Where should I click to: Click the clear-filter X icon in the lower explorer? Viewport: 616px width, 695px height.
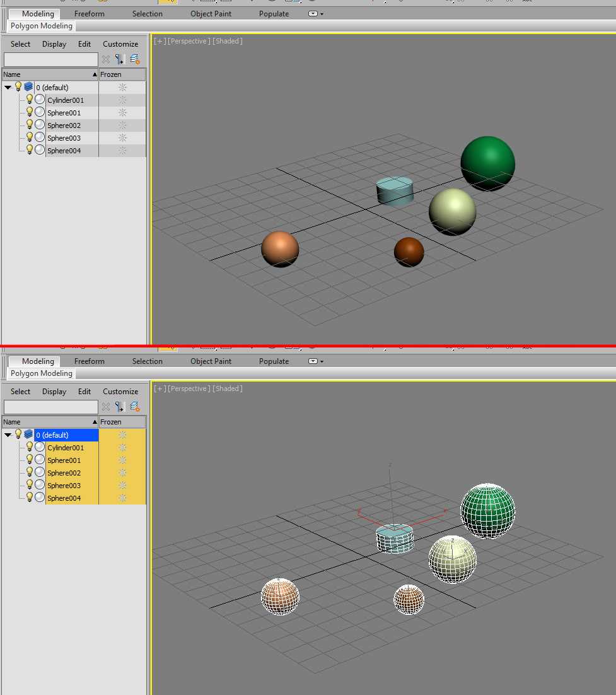tap(105, 407)
